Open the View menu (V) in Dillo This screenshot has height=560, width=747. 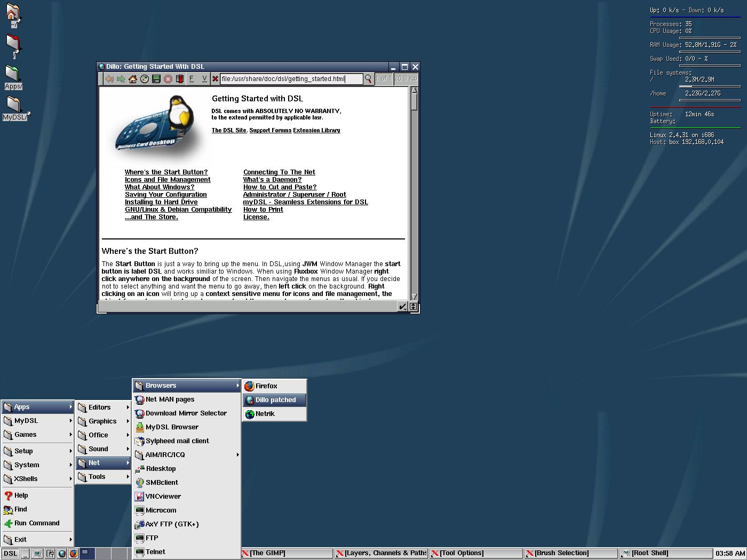(204, 79)
